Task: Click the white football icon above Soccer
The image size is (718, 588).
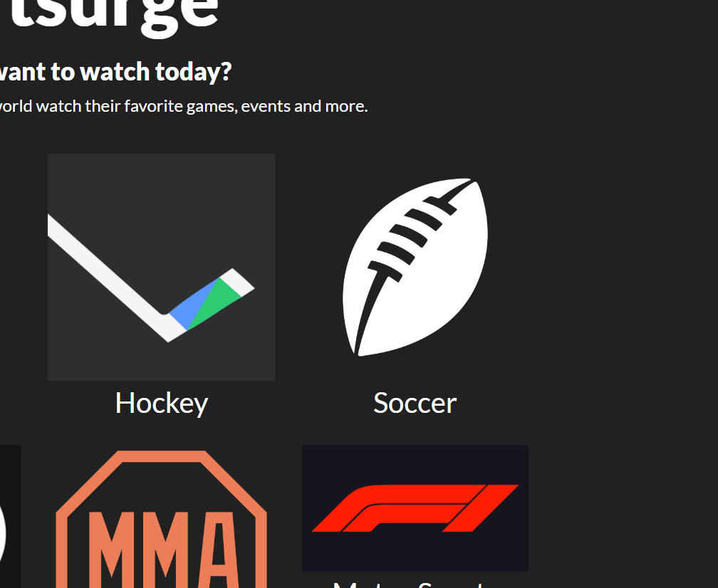Action: (415, 267)
